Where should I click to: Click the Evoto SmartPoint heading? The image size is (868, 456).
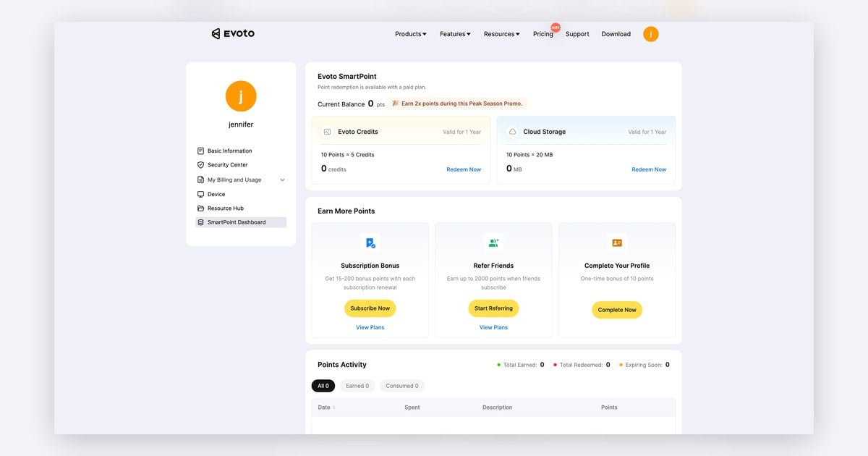pyautogui.click(x=347, y=76)
